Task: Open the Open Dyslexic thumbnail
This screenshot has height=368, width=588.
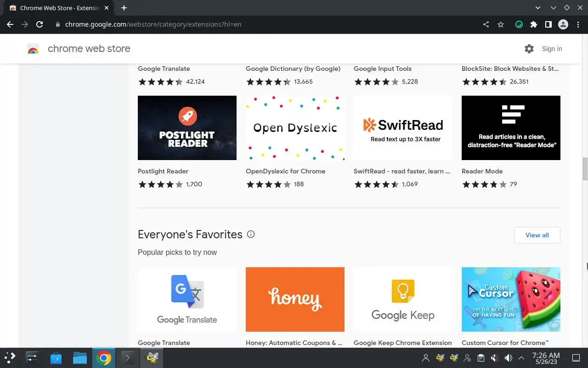Action: pyautogui.click(x=295, y=128)
